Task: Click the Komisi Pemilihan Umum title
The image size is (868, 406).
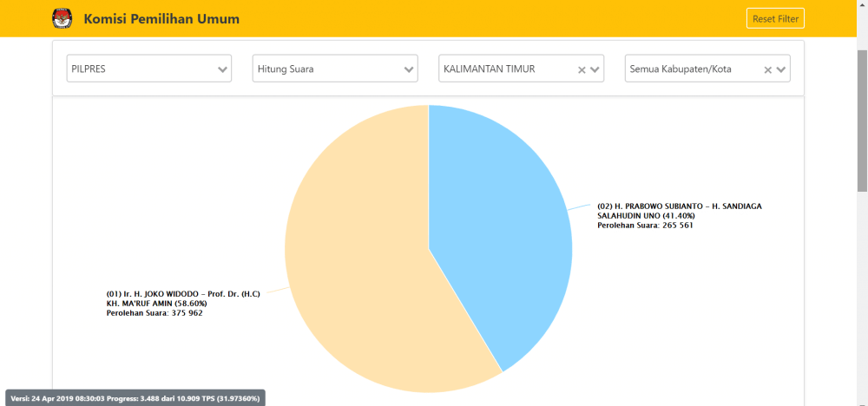Action: pyautogui.click(x=161, y=19)
